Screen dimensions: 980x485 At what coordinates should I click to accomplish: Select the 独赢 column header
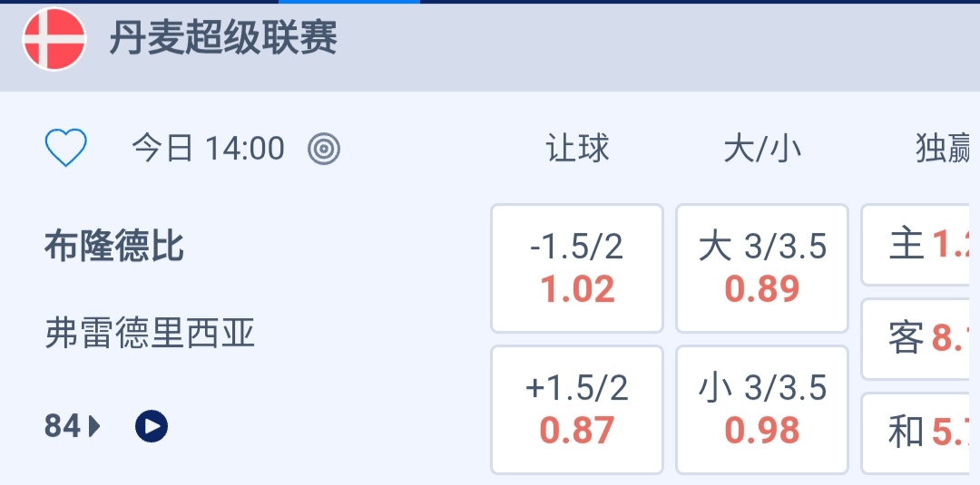coord(944,149)
